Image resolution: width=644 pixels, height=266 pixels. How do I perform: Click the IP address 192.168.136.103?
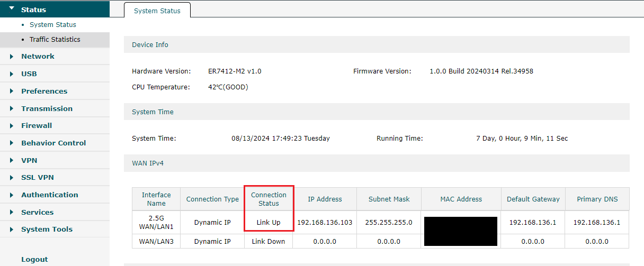point(325,223)
